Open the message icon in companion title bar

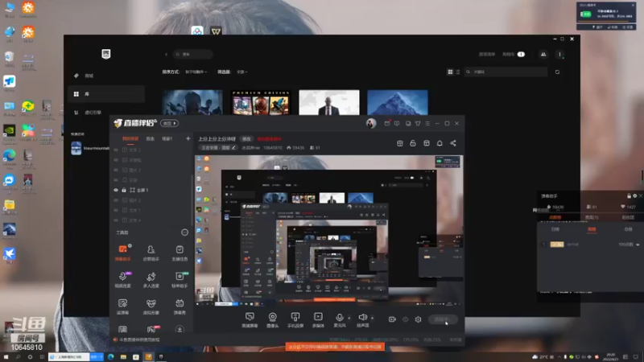tap(387, 123)
